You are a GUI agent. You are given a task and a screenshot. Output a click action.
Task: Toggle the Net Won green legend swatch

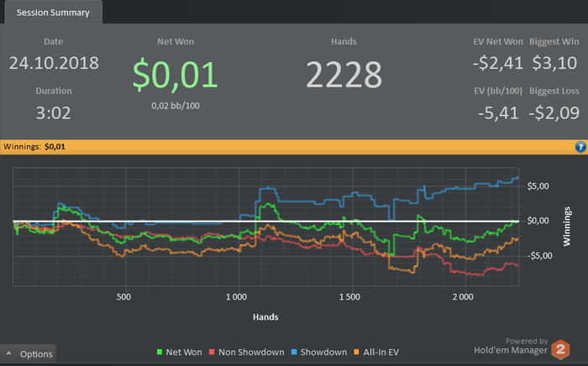(x=160, y=352)
